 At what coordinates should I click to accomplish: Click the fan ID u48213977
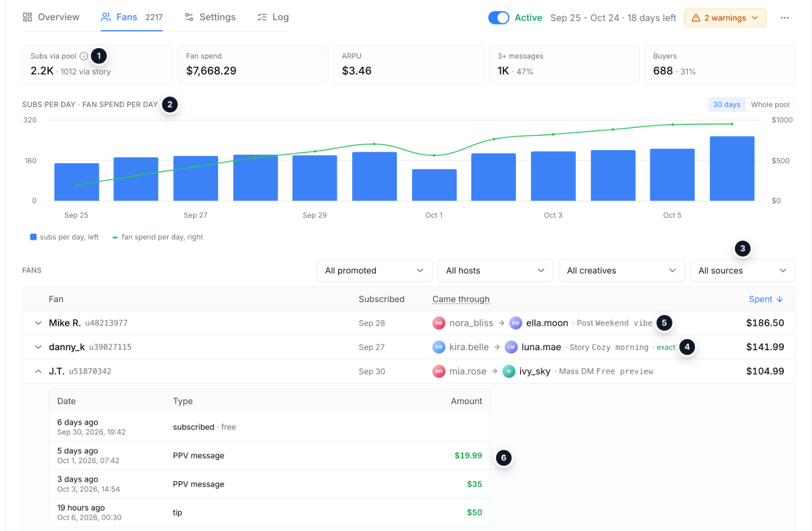point(106,323)
